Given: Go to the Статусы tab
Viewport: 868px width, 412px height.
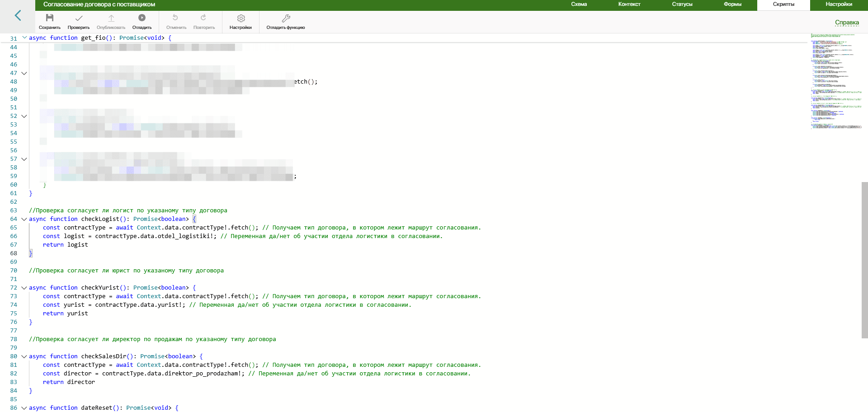Looking at the screenshot, I should pos(682,5).
